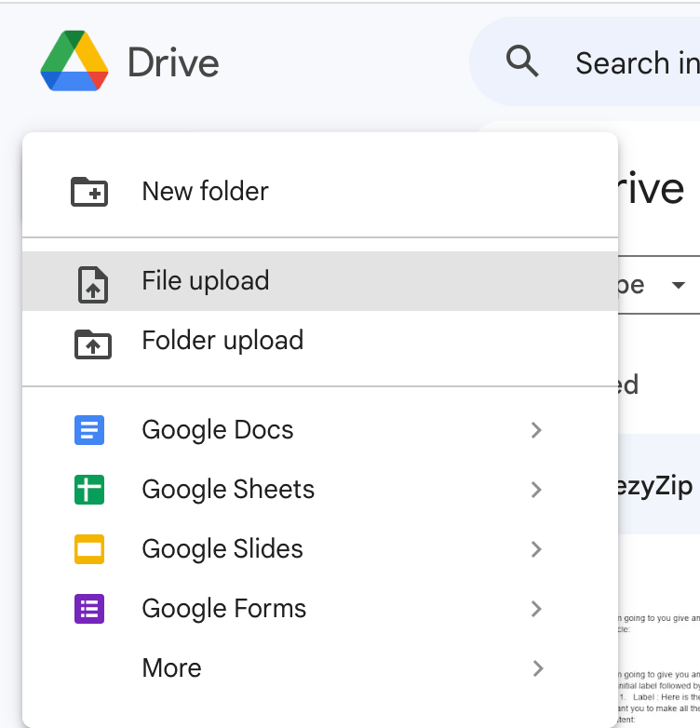
Task: Select Google Forms menu item
Action: (x=320, y=609)
